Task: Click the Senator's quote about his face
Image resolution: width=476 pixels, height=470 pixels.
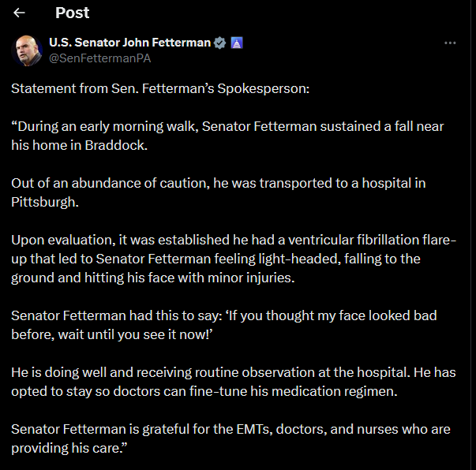Action: coord(223,325)
